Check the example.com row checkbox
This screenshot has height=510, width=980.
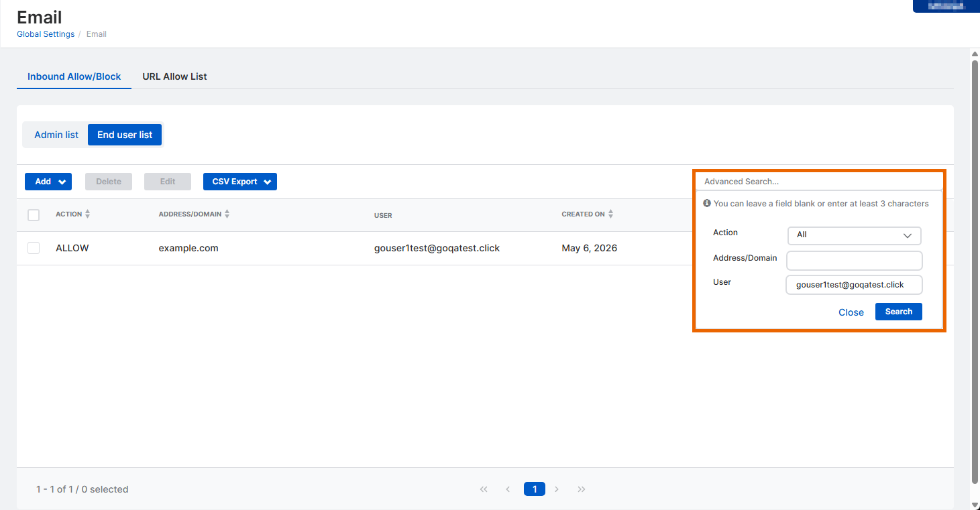[34, 248]
